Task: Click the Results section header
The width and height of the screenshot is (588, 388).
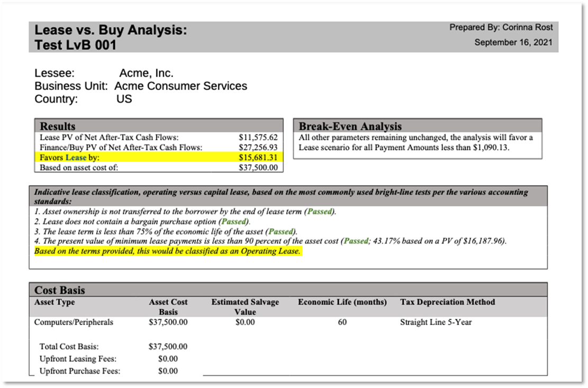Action: [58, 127]
